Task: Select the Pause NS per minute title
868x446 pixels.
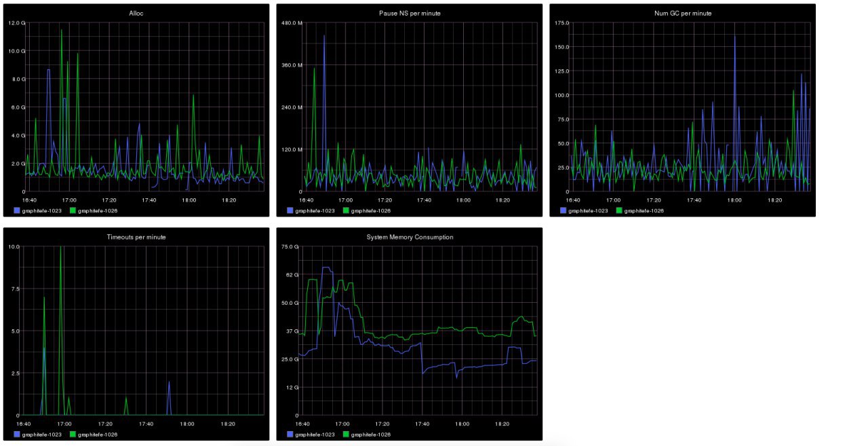Action: pos(410,14)
